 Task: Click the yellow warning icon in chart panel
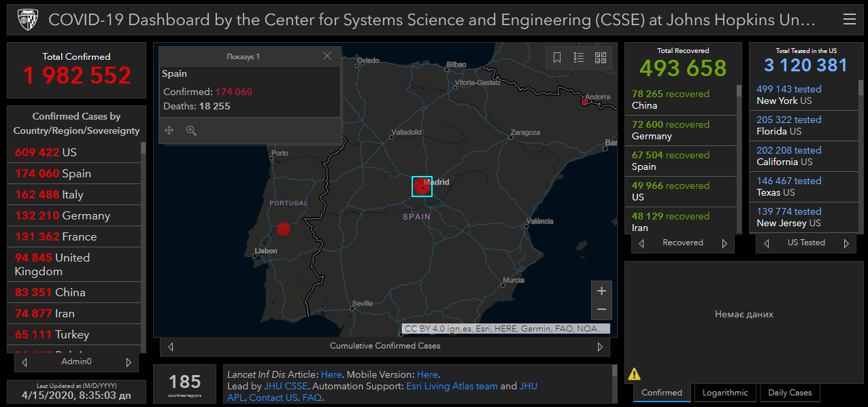coord(634,374)
